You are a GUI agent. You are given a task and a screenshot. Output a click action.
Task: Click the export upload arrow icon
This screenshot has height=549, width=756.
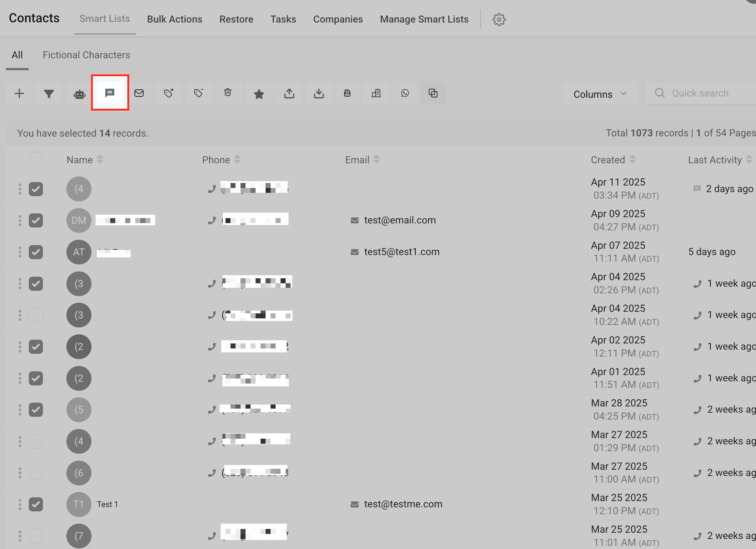coord(289,93)
